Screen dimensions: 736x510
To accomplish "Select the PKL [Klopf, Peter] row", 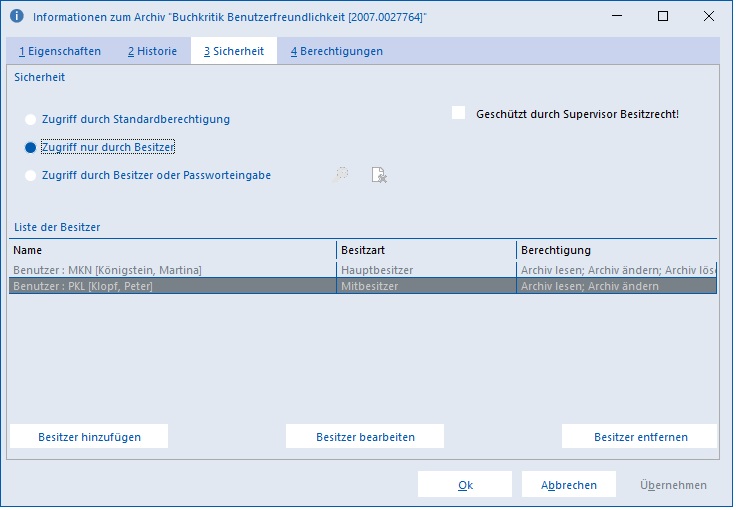I will [363, 286].
